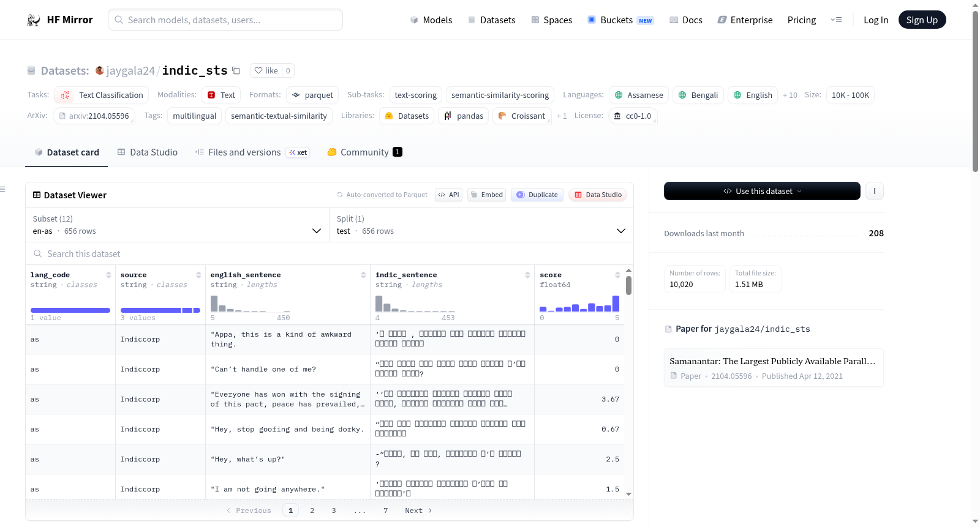Click the page vertical scrollbar

[x=975, y=91]
